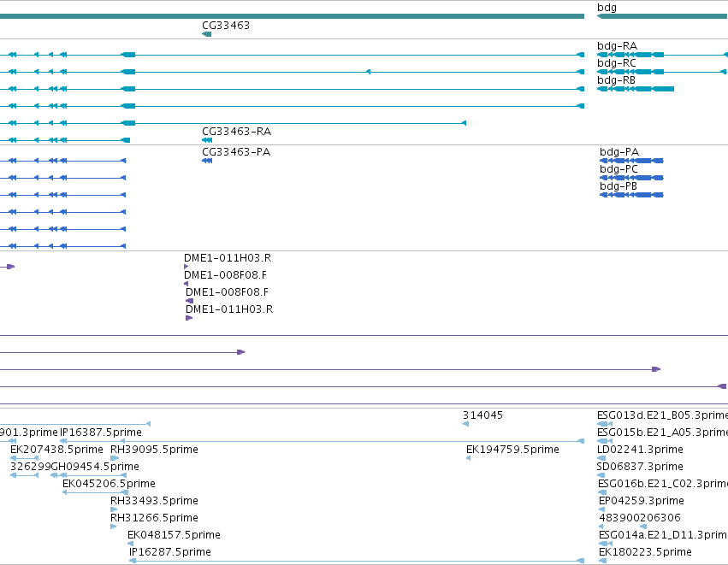The image size is (728, 565).
Task: Click the EK048157.5prime EST label
Action: click(175, 535)
